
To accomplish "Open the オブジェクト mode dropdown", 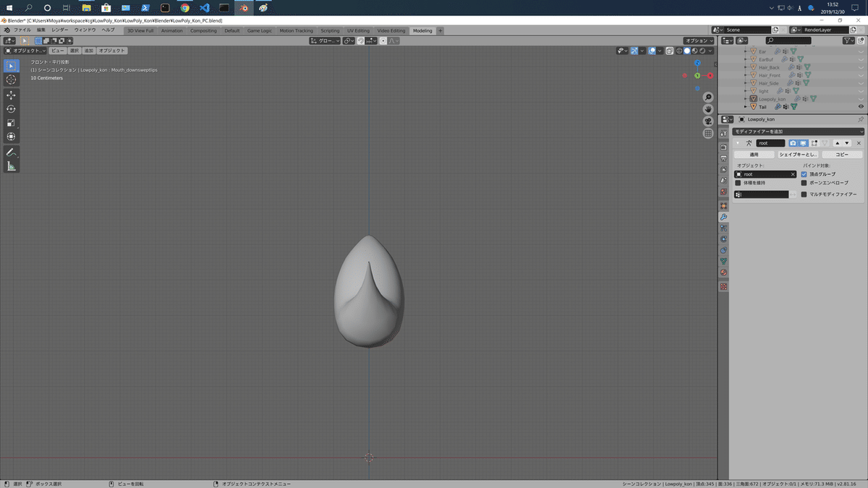I will coord(25,51).
